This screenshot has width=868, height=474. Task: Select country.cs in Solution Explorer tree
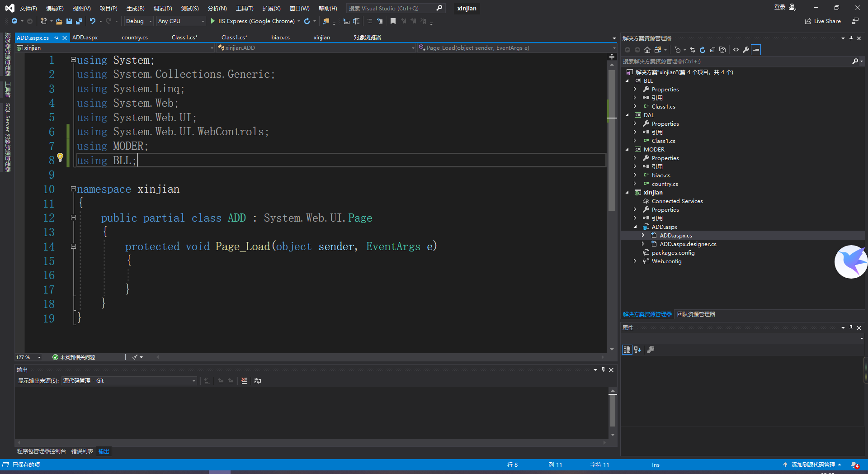tap(665, 184)
